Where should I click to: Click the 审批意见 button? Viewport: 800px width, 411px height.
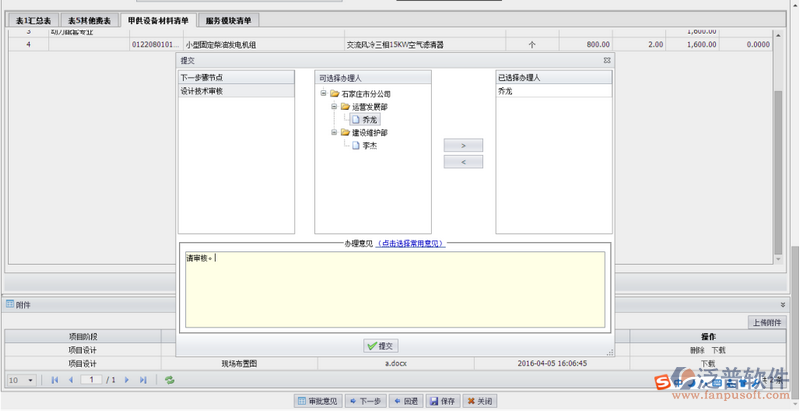[x=318, y=401]
